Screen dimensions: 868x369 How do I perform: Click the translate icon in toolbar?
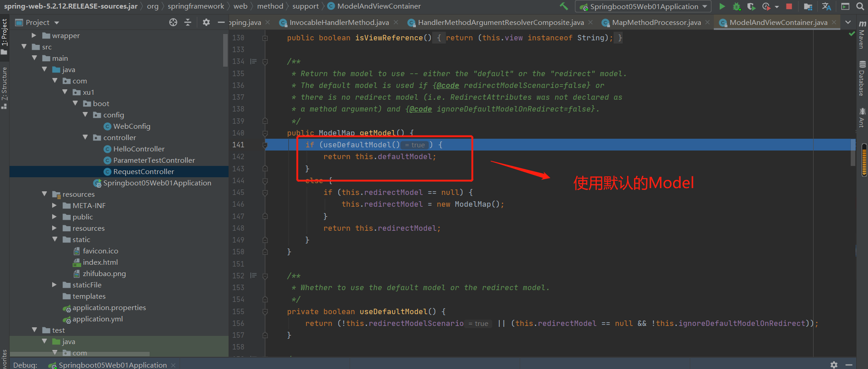click(827, 6)
